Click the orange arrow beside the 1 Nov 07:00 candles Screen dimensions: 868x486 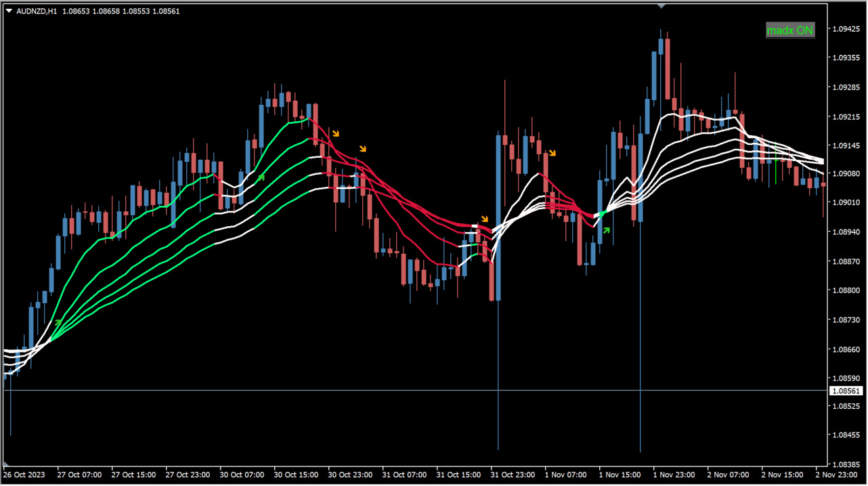coord(552,153)
